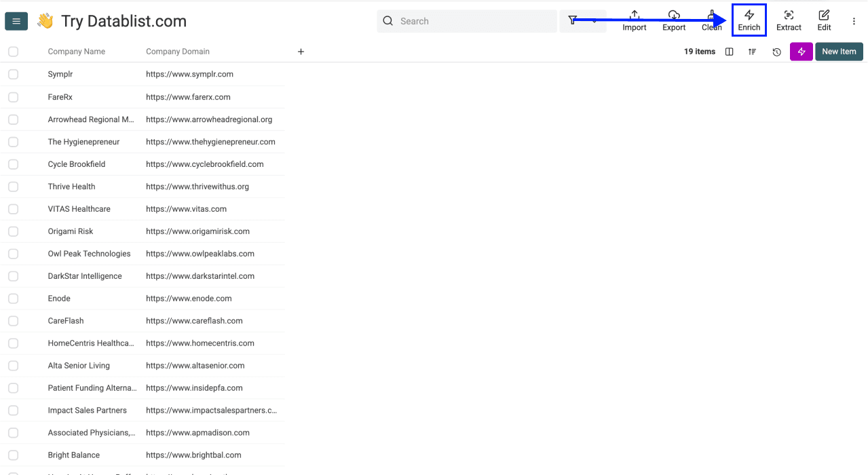Toggle the split view layout icon

click(x=728, y=52)
